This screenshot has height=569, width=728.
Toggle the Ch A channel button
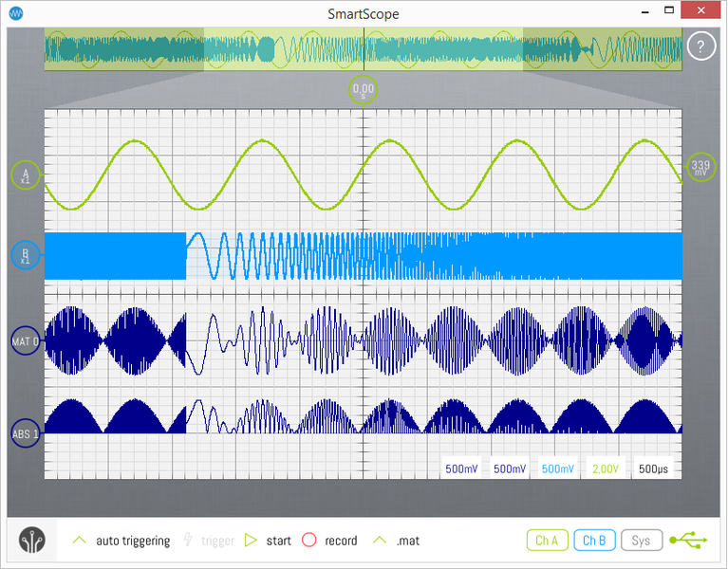[x=547, y=541]
